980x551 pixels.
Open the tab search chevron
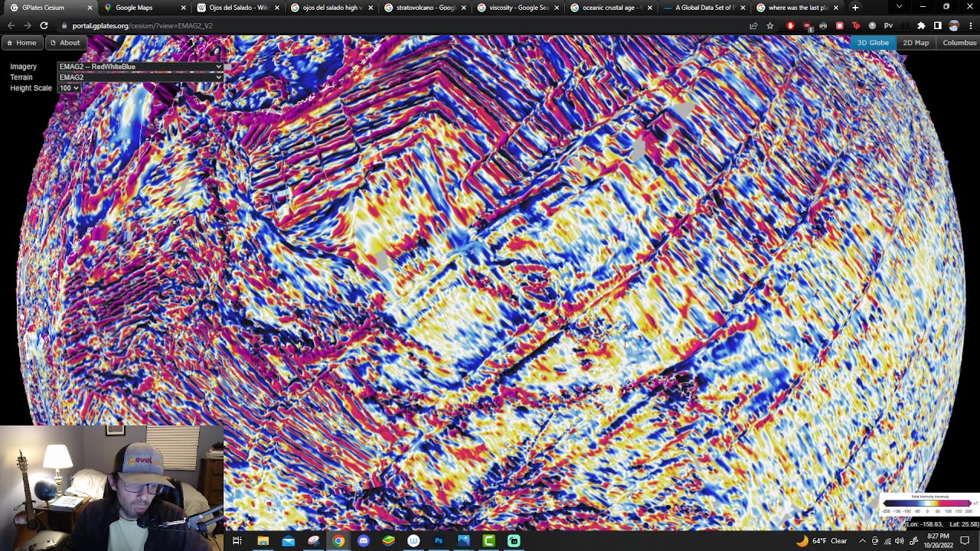point(899,8)
